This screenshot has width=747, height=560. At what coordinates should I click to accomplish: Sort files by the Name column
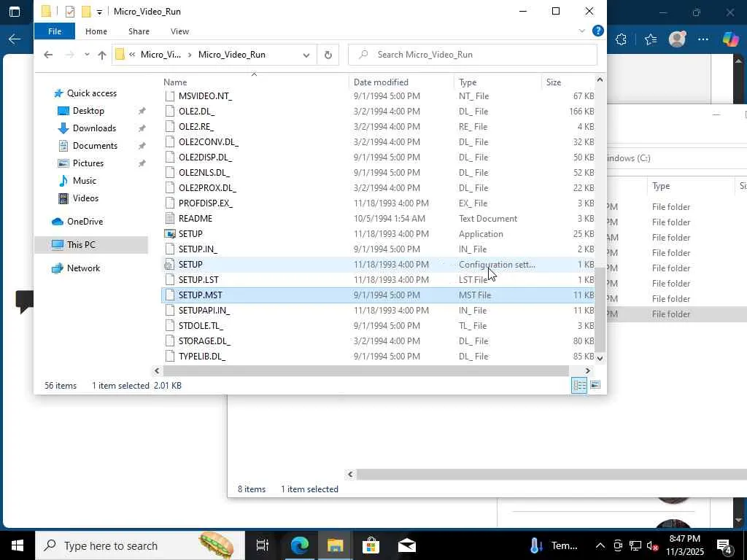(175, 82)
